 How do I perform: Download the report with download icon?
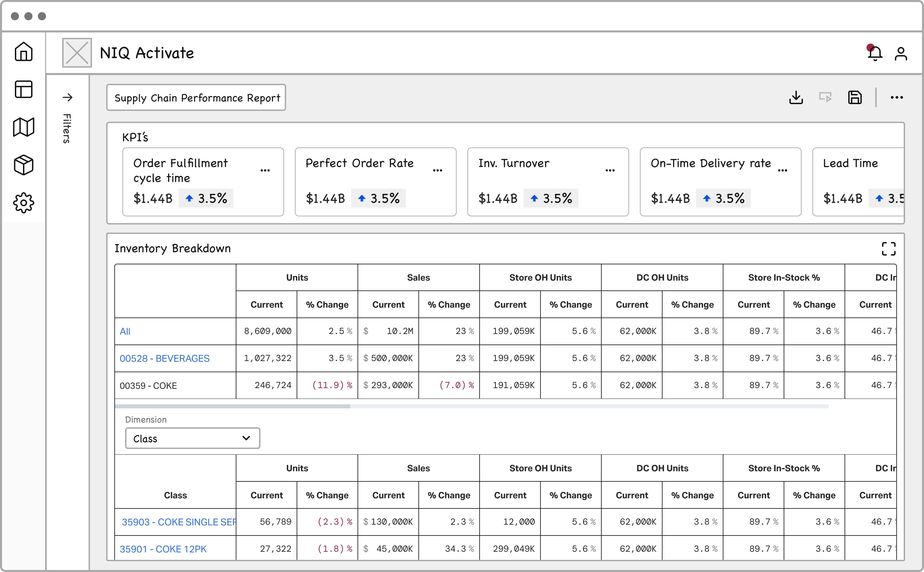pyautogui.click(x=796, y=98)
